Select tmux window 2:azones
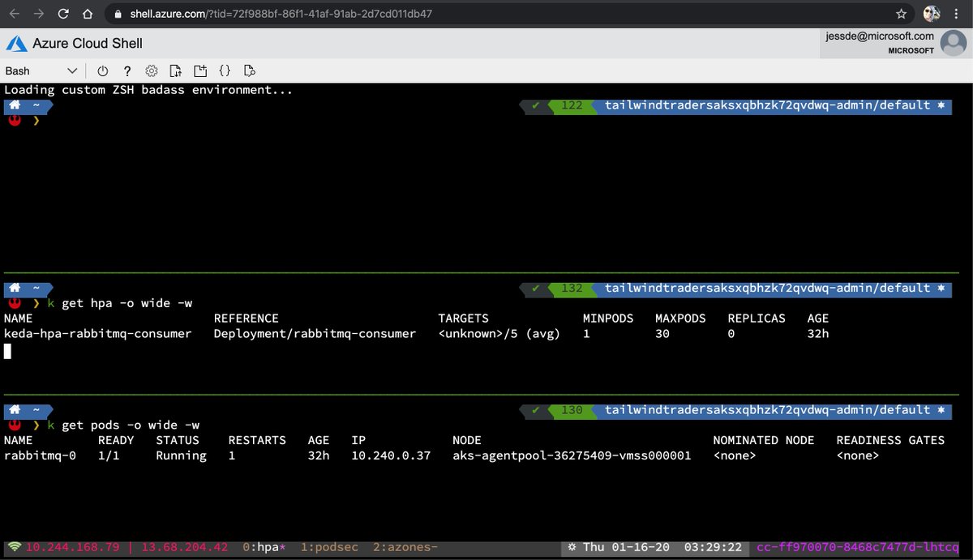The width and height of the screenshot is (973, 560). 405,548
